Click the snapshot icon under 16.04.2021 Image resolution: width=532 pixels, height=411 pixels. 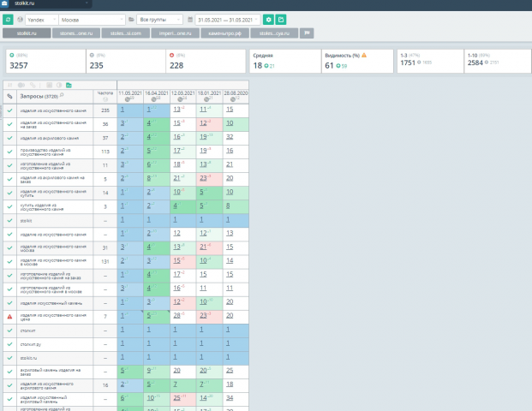tap(153, 99)
